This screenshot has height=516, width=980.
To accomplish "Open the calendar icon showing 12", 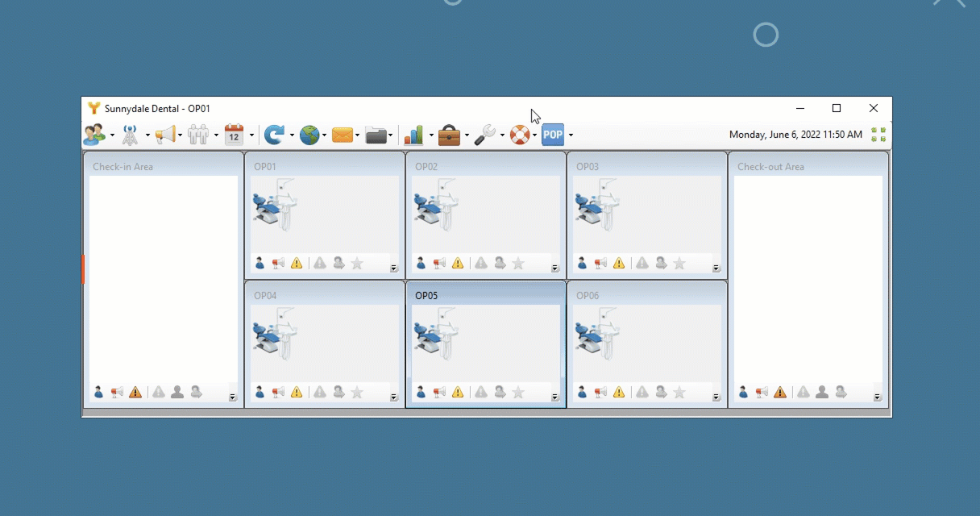I will (x=234, y=135).
